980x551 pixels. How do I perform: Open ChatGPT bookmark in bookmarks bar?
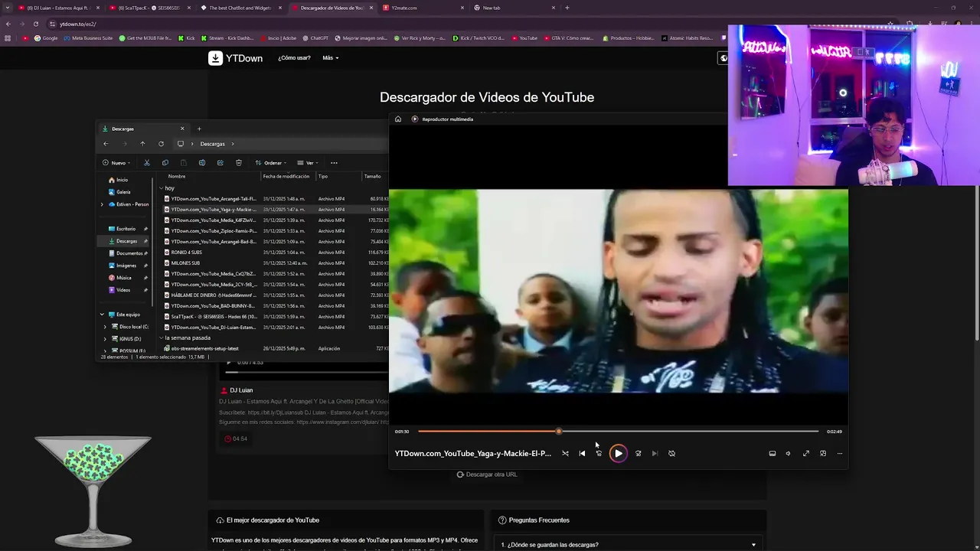click(315, 37)
